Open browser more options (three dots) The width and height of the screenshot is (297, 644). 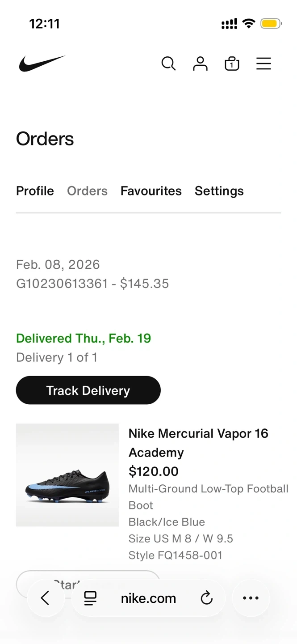click(x=251, y=598)
